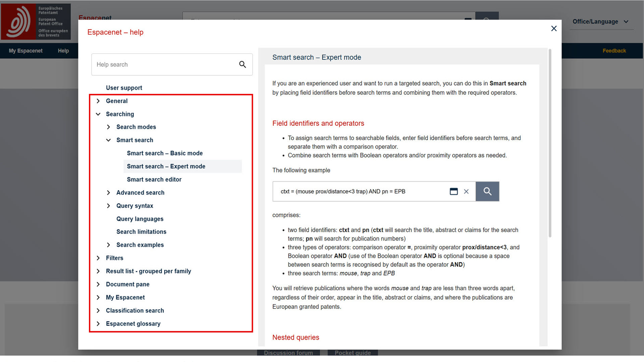The image size is (644, 362).
Task: Click the Feedback link
Action: coord(614,51)
